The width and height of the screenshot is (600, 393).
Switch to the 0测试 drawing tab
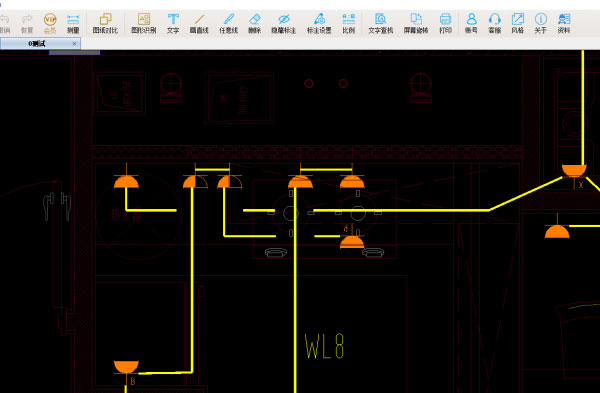(x=37, y=43)
